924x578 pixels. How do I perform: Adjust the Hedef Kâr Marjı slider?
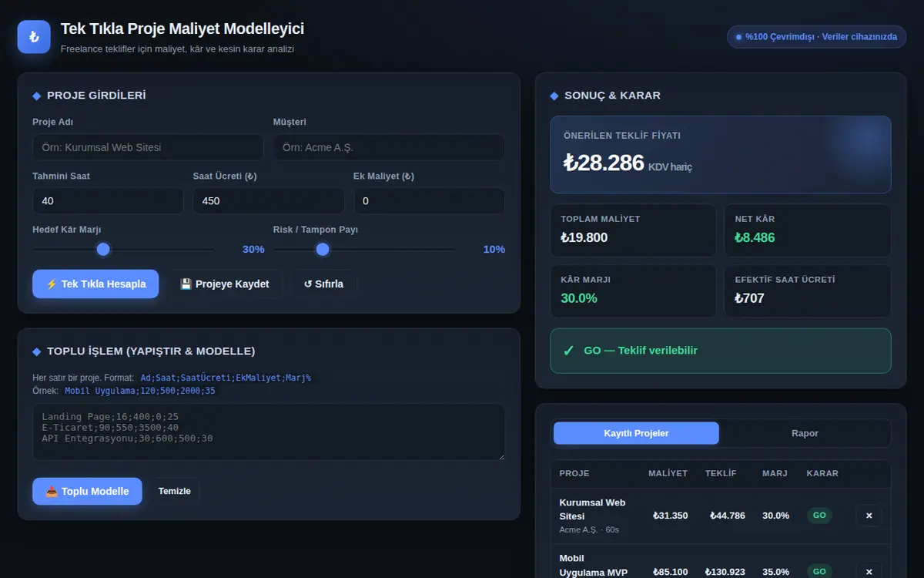tap(124, 249)
